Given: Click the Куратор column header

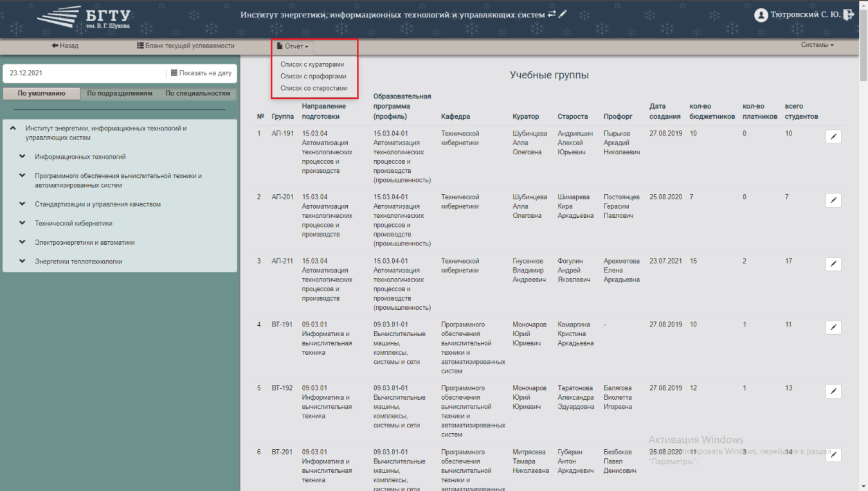Looking at the screenshot, I should pos(525,117).
